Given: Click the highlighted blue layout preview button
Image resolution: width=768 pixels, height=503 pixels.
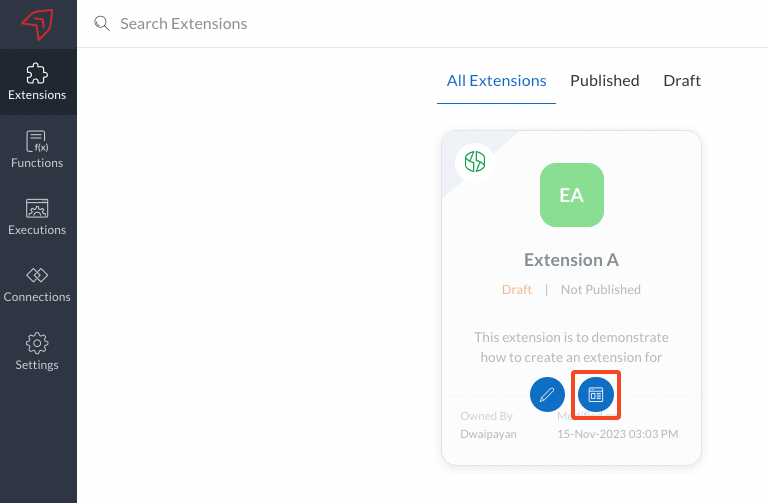Looking at the screenshot, I should coord(596,394).
